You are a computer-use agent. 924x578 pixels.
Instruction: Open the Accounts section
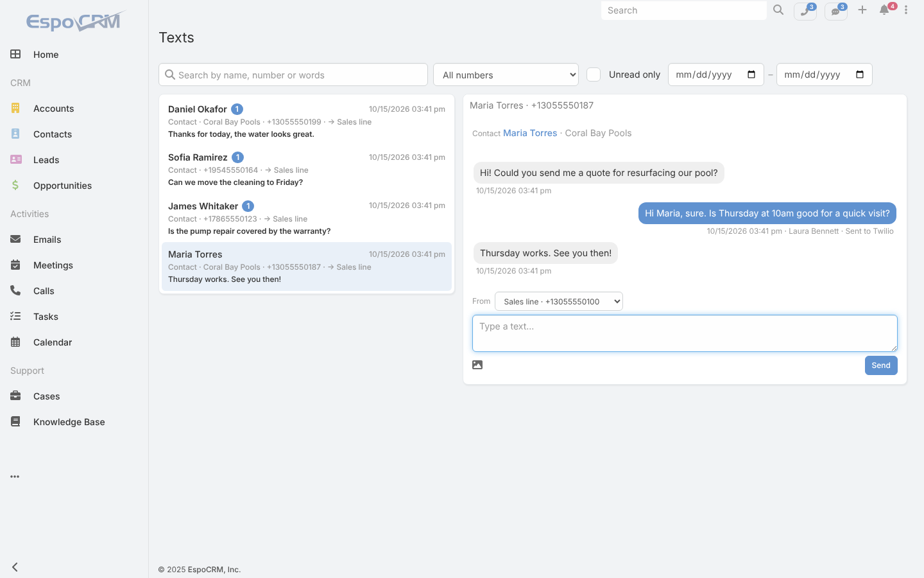(74, 109)
